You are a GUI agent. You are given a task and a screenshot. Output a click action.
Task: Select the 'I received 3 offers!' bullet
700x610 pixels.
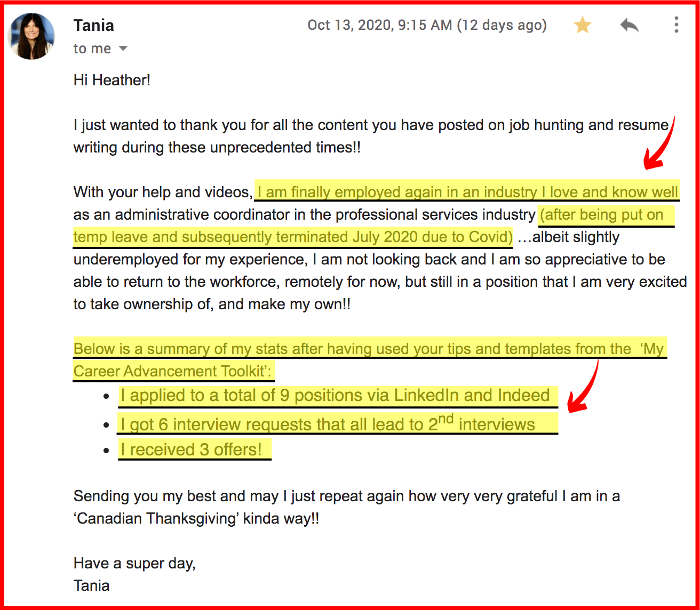[191, 450]
